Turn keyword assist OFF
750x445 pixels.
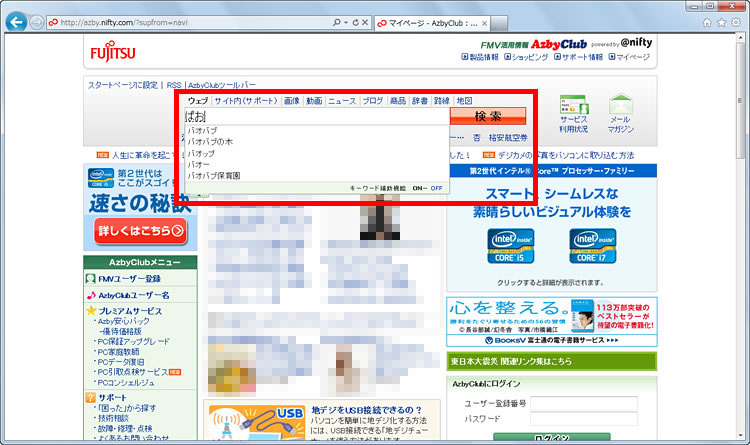pyautogui.click(x=436, y=189)
